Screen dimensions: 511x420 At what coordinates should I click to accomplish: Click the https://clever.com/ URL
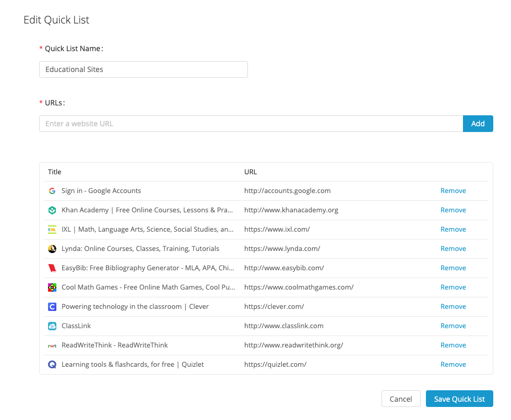(x=274, y=306)
